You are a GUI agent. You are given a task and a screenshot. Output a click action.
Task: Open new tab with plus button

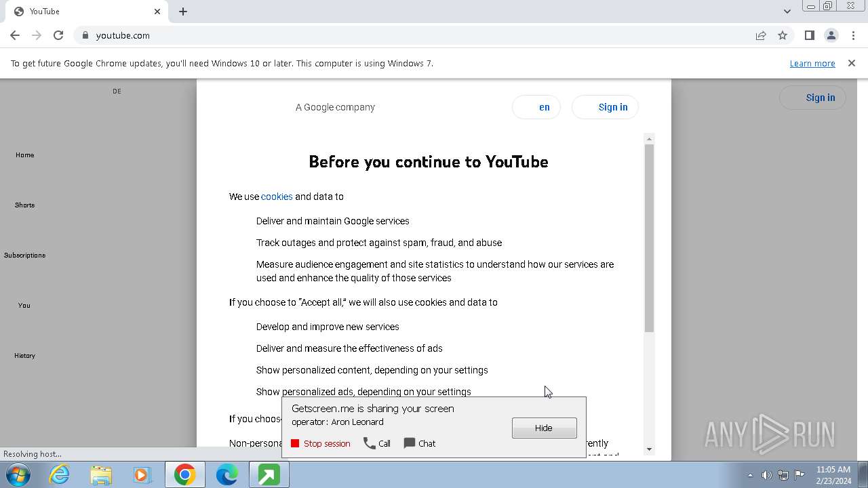click(x=183, y=12)
